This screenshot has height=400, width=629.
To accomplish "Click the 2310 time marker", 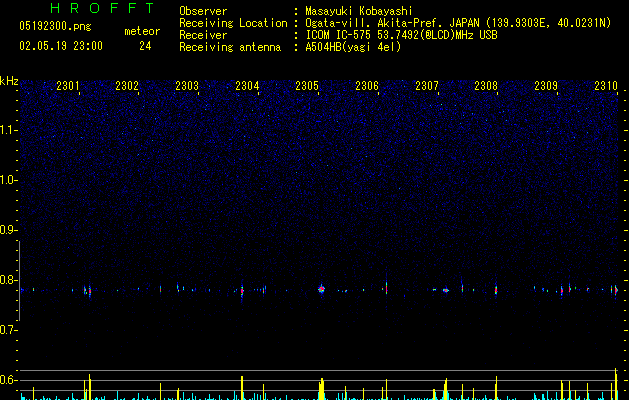I will pyautogui.click(x=606, y=86).
